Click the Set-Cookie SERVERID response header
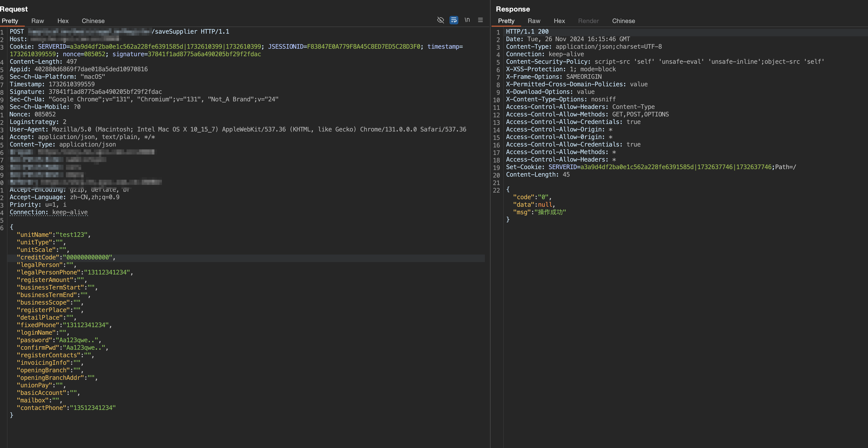Screen dimensions: 868x448 coord(651,167)
